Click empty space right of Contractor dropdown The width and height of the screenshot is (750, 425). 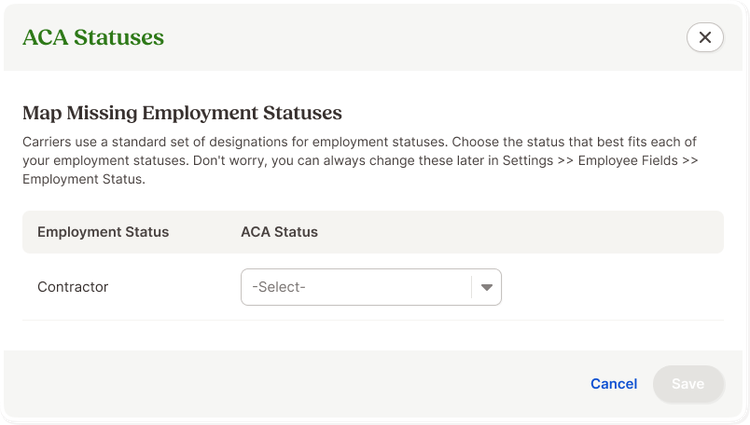(x=612, y=287)
